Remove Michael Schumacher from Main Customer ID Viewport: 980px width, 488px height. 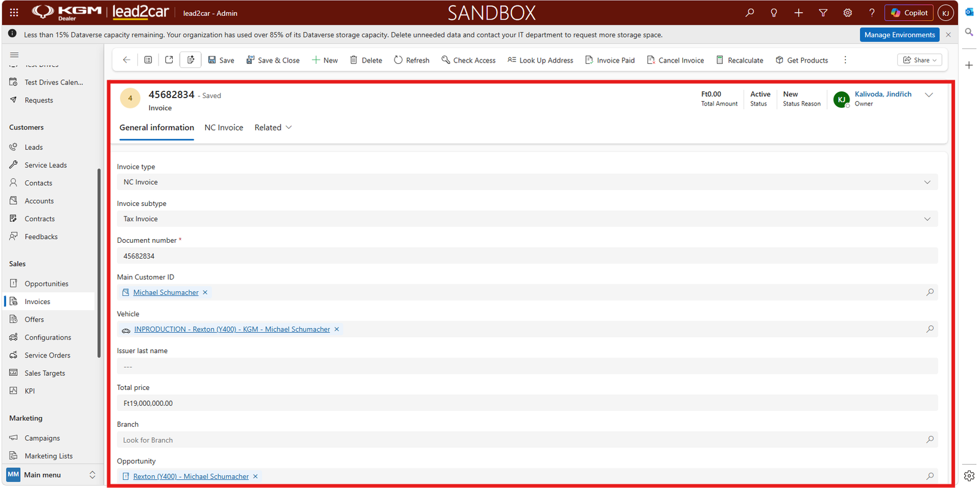click(x=205, y=292)
